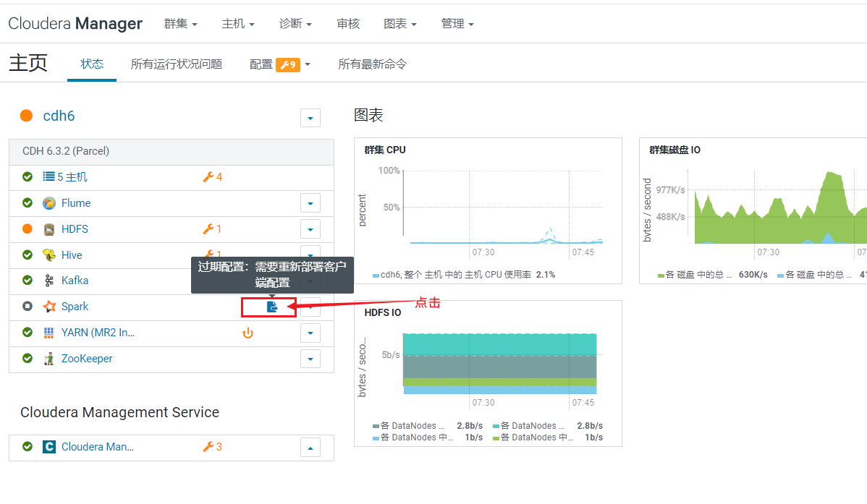Open the YARN actions dropdown
The height and width of the screenshot is (504, 867).
click(310, 333)
